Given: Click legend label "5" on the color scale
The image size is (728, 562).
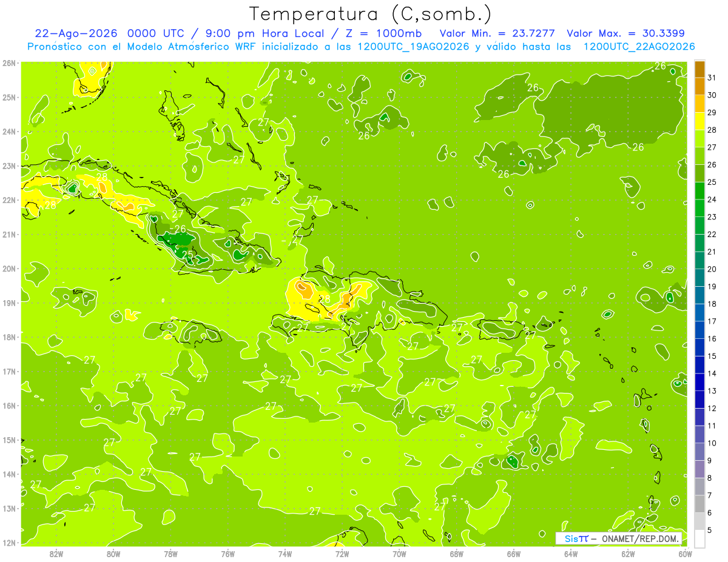Looking at the screenshot, I should [710, 530].
